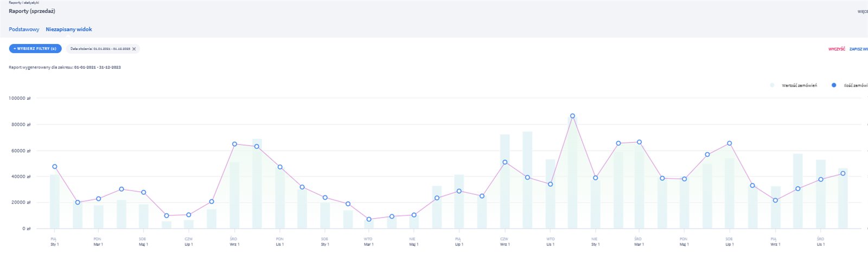
Task: Click the 20000 zł axis label
Action: pyautogui.click(x=21, y=202)
